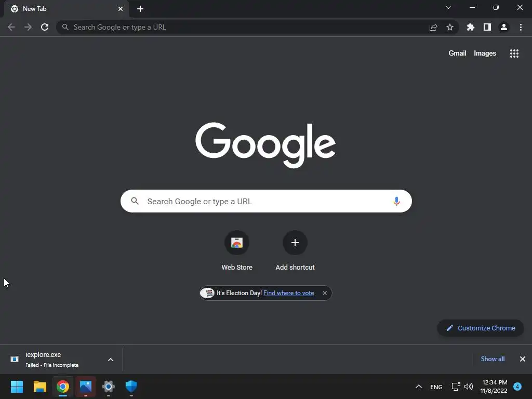Reload the page with the refresh icon
The width and height of the screenshot is (532, 399).
[x=45, y=27]
